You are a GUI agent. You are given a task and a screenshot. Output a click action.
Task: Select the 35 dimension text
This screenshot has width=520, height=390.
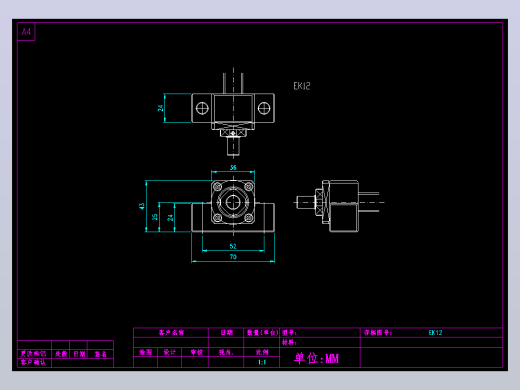[x=155, y=217]
